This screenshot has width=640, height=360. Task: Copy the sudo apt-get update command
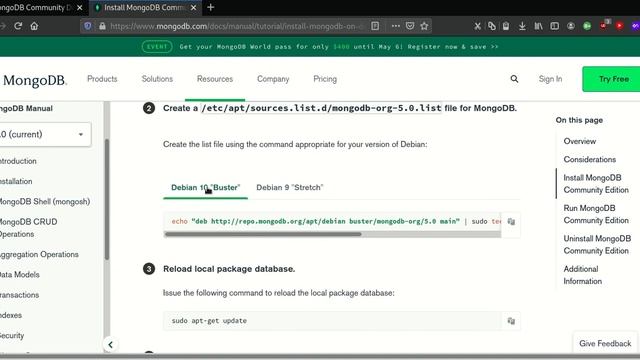(511, 321)
